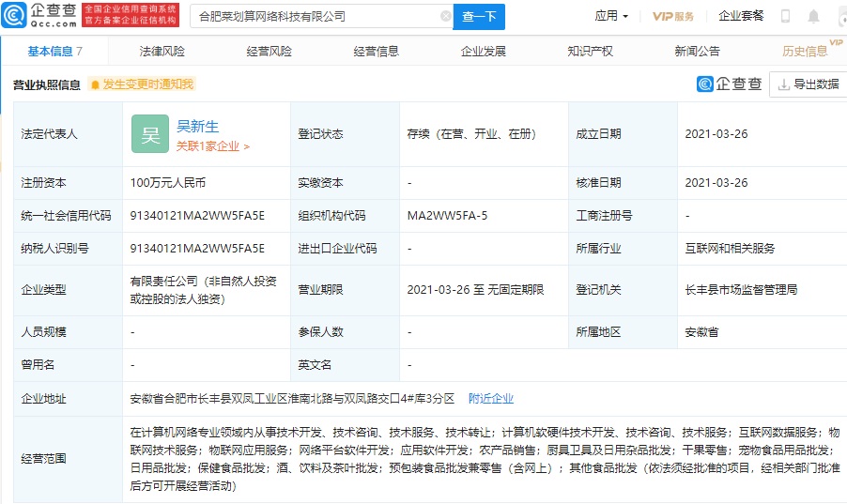Switch to the 历史信息 VIP tab
The height and width of the screenshot is (504, 847).
tap(805, 52)
